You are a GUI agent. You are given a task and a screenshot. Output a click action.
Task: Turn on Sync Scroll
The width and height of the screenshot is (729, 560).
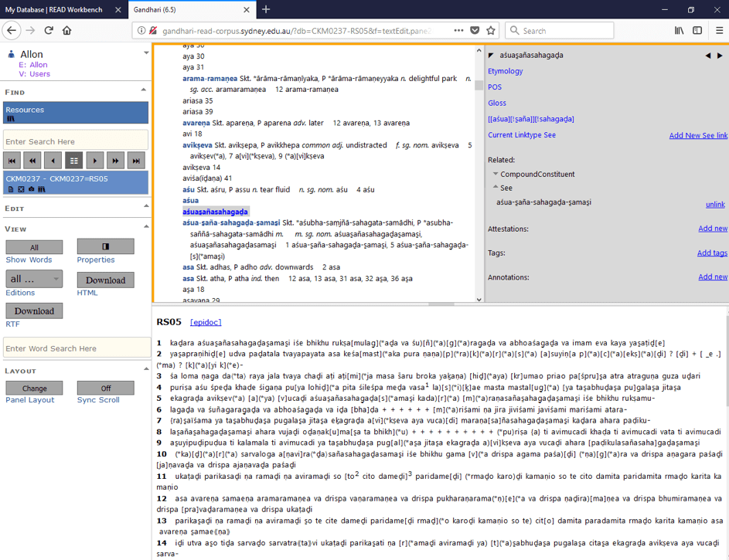coord(105,388)
